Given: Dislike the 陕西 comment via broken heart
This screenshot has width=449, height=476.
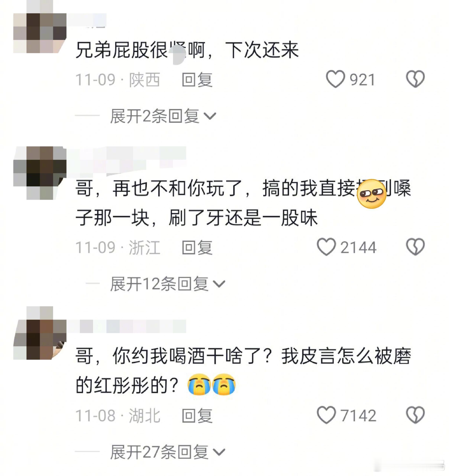Looking at the screenshot, I should pos(415,79).
